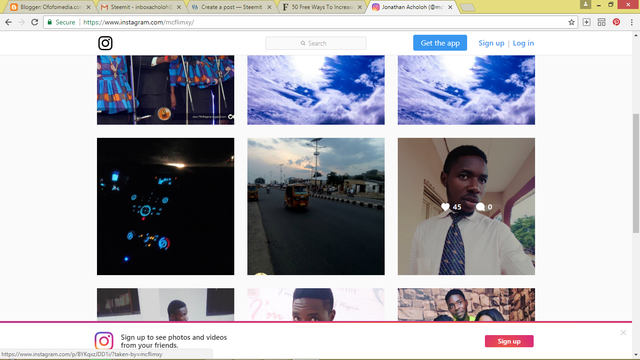Open the right blue sky clouds photo

(x=466, y=90)
